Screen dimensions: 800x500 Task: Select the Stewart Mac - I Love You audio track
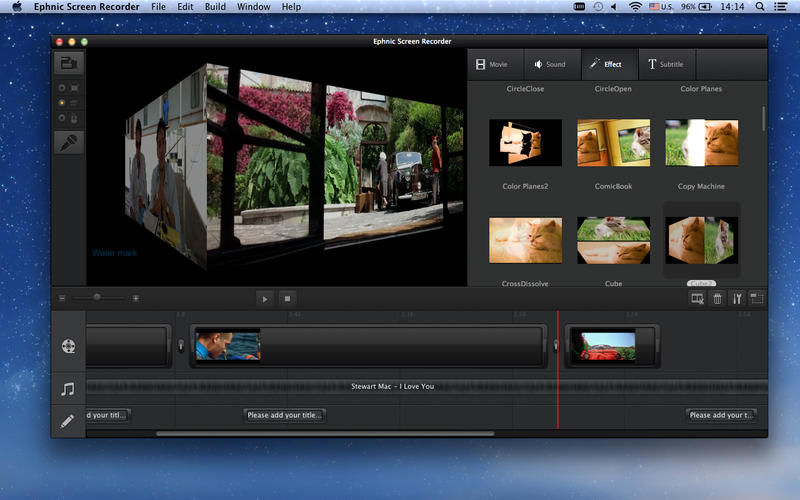pyautogui.click(x=427, y=387)
